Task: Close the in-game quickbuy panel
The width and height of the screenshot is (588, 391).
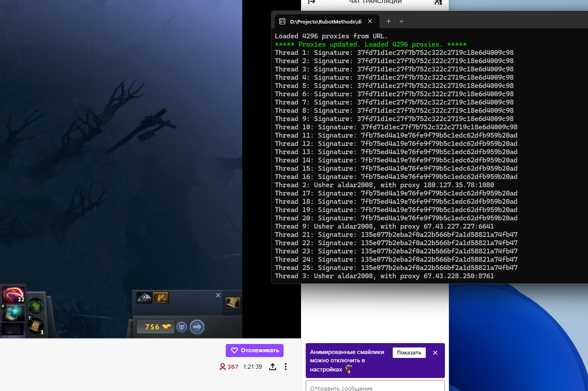Action: pyautogui.click(x=218, y=295)
